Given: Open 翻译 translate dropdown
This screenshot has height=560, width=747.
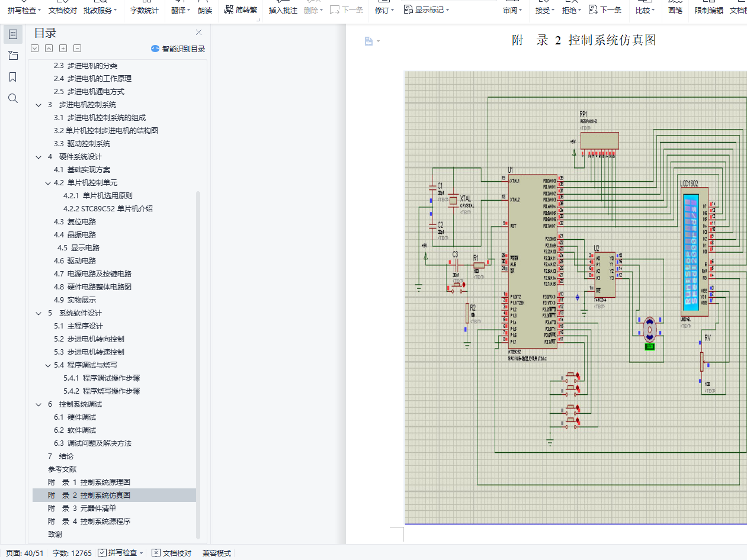Looking at the screenshot, I should (181, 10).
